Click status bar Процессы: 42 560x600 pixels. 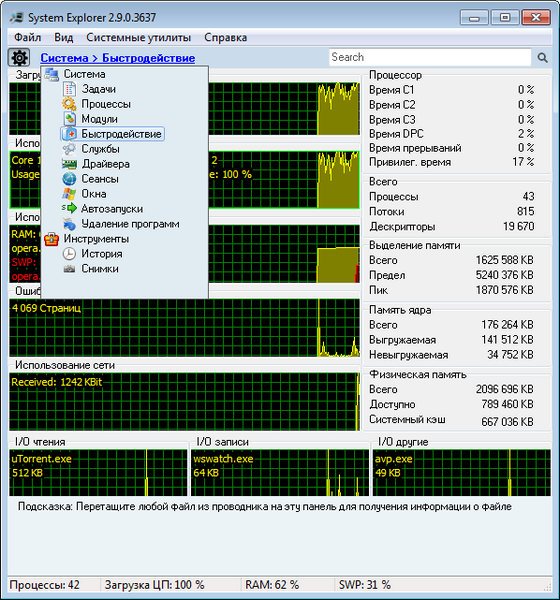pyautogui.click(x=44, y=585)
